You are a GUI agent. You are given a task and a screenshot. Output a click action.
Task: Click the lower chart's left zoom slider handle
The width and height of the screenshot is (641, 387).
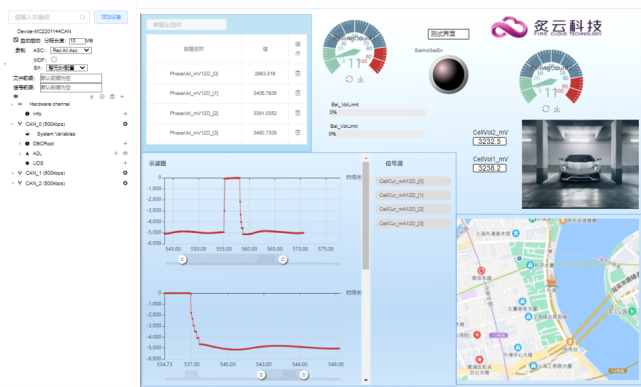click(x=261, y=375)
